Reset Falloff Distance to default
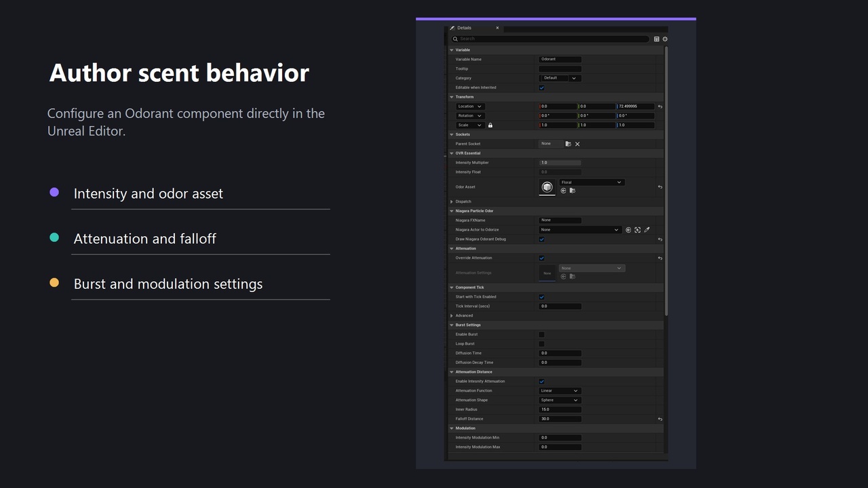868x488 pixels. tap(660, 420)
